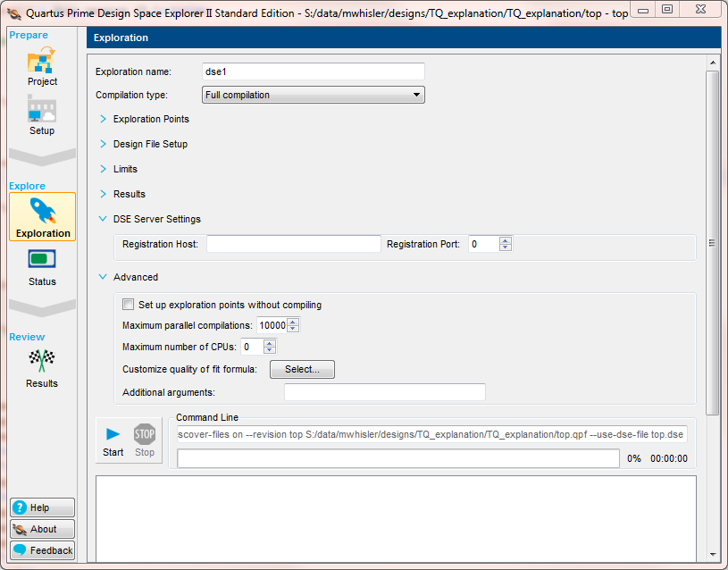Image resolution: width=728 pixels, height=570 pixels.
Task: Open the Status monitor icon
Action: pos(42,260)
